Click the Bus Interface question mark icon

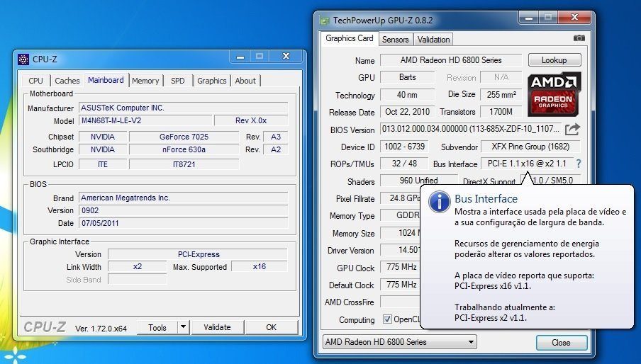point(579,164)
